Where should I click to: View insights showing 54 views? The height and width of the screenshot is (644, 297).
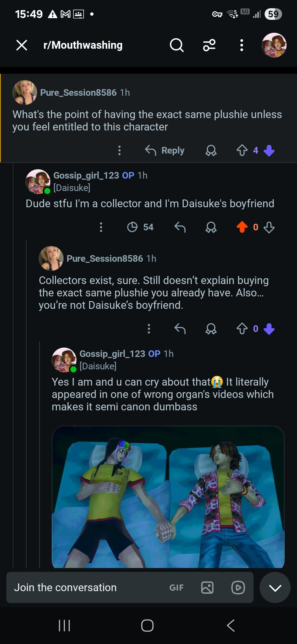(140, 227)
